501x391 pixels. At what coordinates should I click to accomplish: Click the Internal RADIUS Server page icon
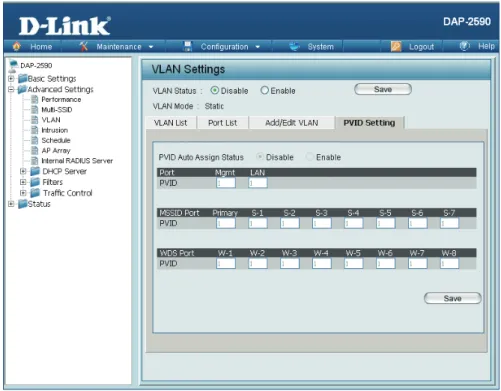(34, 161)
